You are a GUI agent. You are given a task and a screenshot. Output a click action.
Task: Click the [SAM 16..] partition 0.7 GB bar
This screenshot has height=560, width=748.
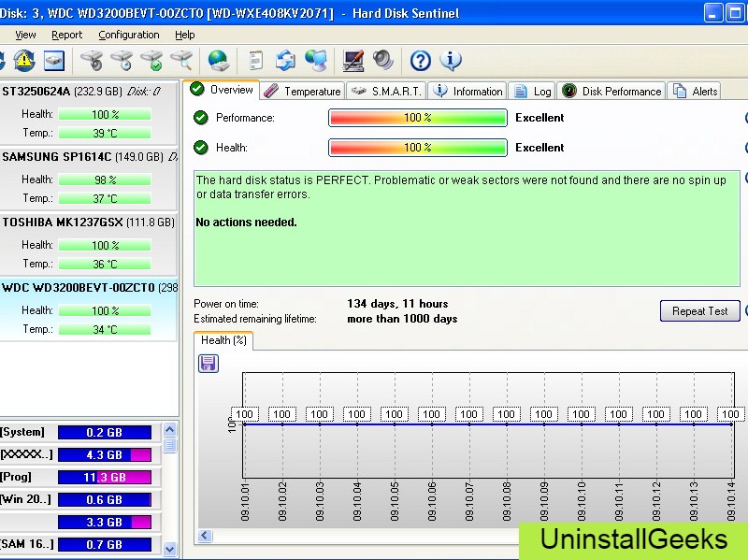(105, 544)
